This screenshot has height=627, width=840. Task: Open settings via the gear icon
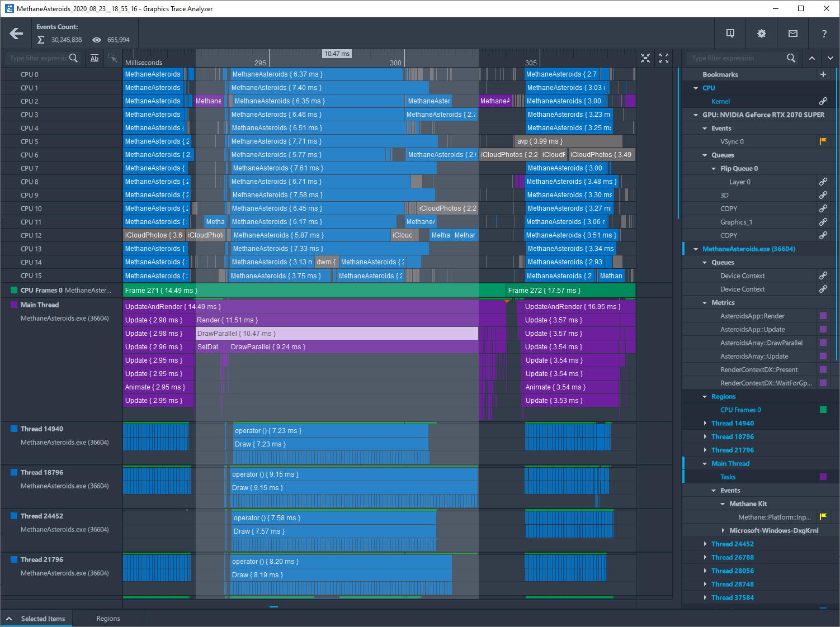tap(762, 34)
